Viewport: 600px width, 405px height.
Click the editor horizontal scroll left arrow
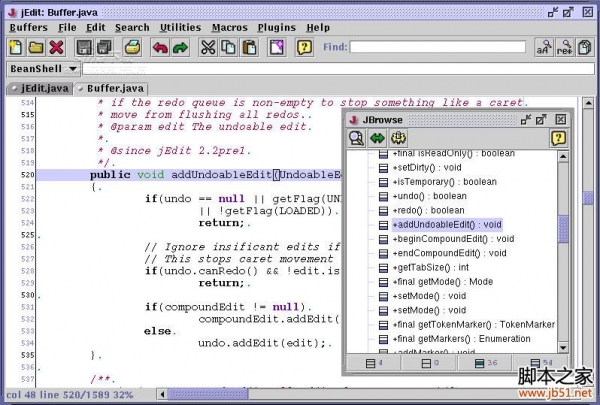[163, 394]
